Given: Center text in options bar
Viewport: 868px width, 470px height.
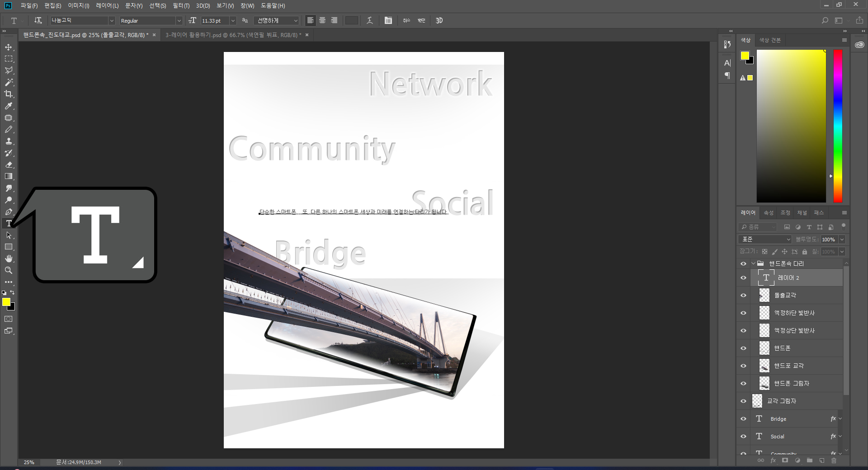Looking at the screenshot, I should 322,20.
